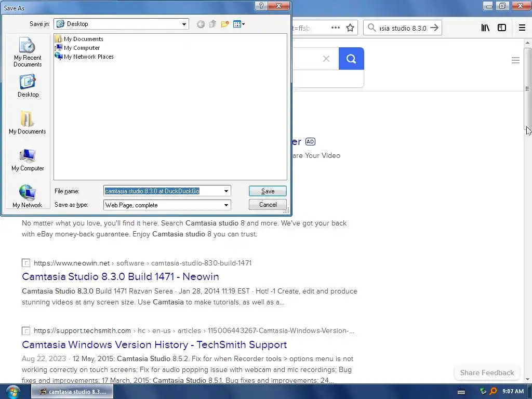Select My Computer in the file list

(x=78, y=48)
